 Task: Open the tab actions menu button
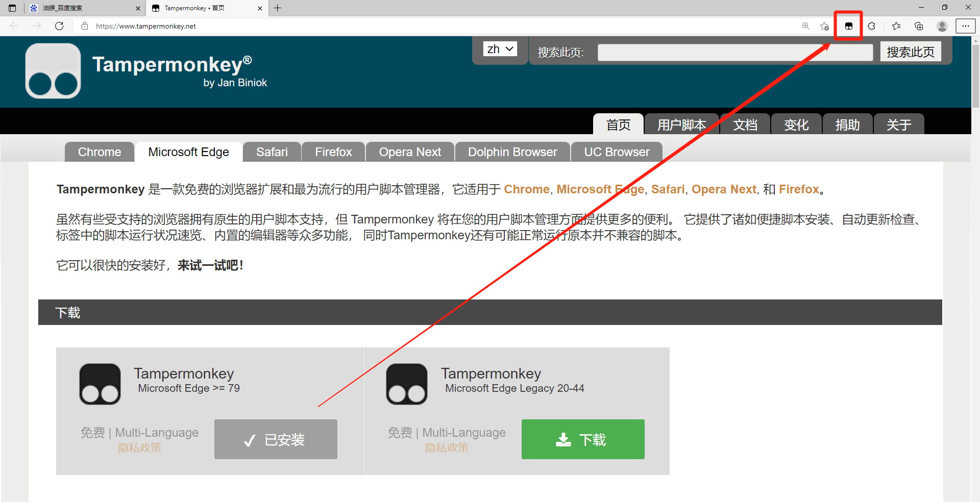[12, 8]
